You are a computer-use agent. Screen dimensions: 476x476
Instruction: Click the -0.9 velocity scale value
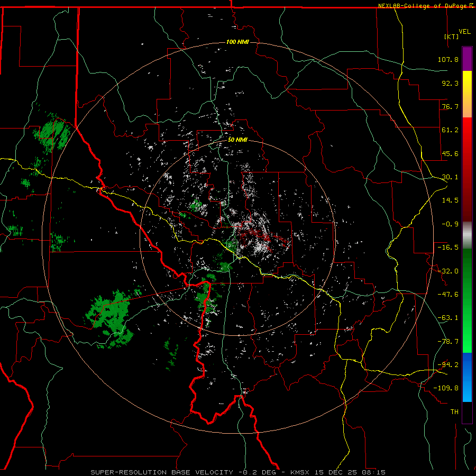450,224
